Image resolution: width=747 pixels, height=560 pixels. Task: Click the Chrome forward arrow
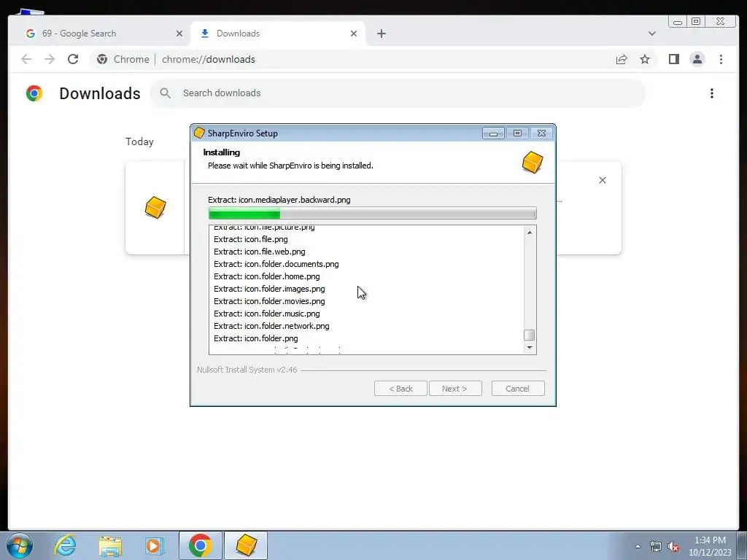tap(50, 59)
